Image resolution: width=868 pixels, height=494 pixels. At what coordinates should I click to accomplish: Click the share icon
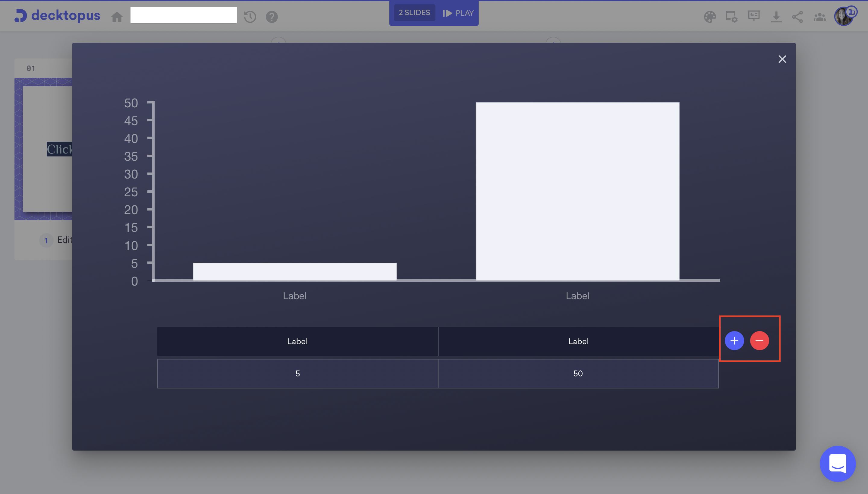[797, 17]
